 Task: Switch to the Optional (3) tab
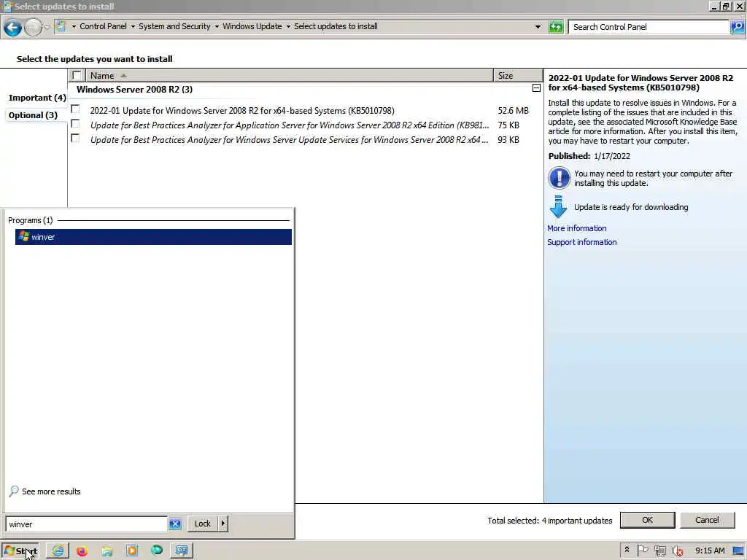coord(33,115)
